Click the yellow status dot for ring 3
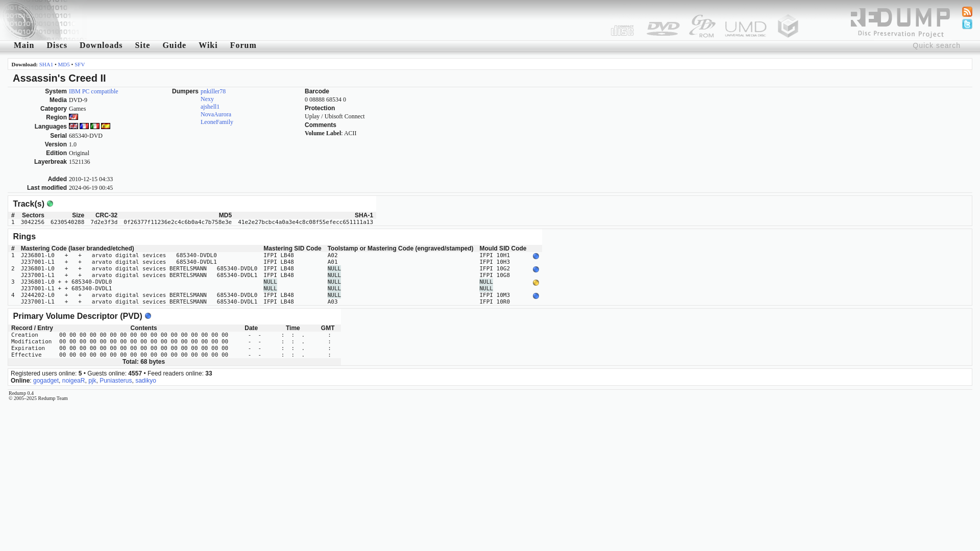This screenshot has width=980, height=551. click(x=535, y=283)
